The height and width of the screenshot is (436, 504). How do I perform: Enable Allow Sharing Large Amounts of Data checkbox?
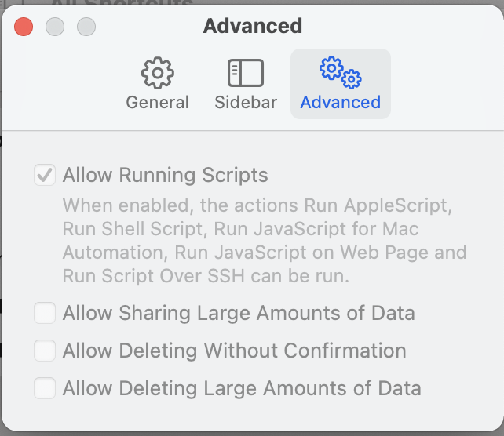[x=45, y=314]
